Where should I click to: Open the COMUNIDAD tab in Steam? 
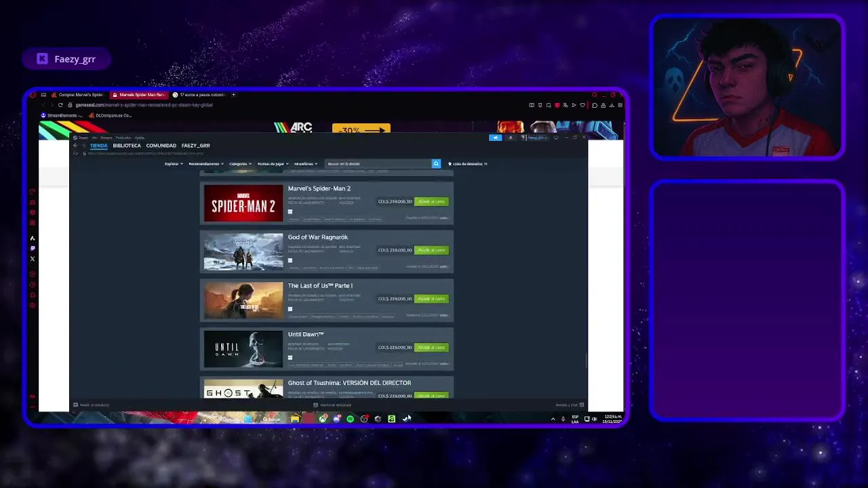tap(161, 145)
